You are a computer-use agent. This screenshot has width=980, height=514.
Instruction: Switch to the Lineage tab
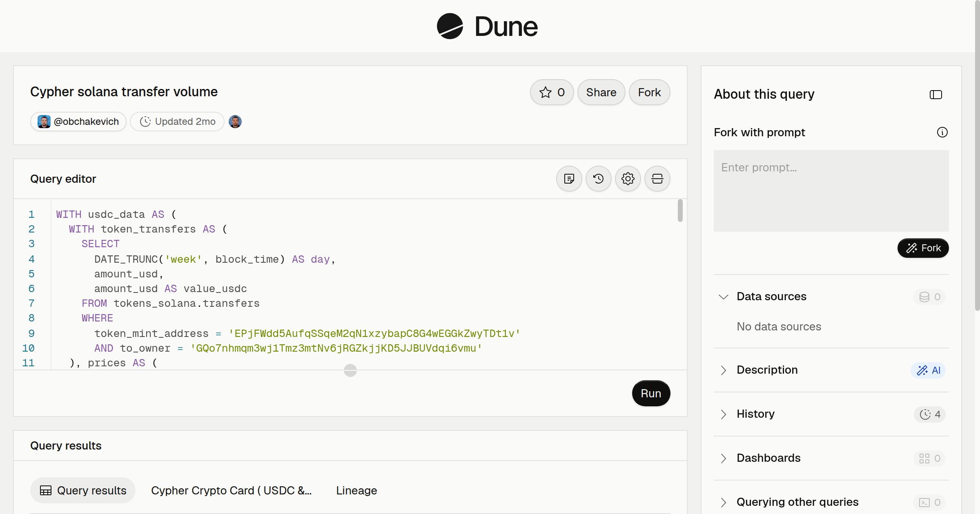coord(356,490)
